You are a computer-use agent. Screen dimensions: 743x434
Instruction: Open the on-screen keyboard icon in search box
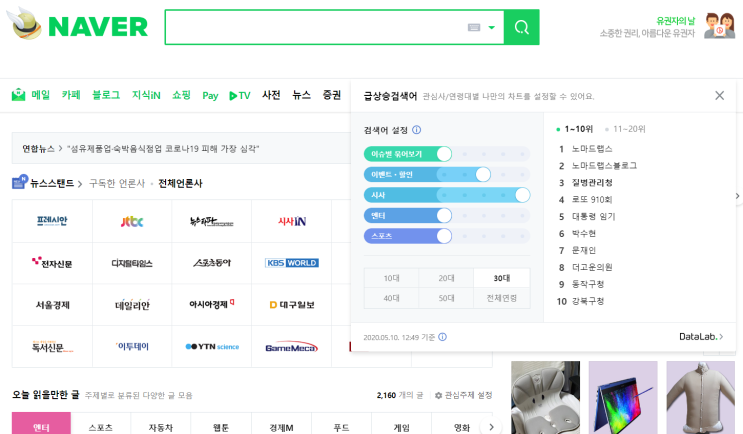tap(474, 27)
